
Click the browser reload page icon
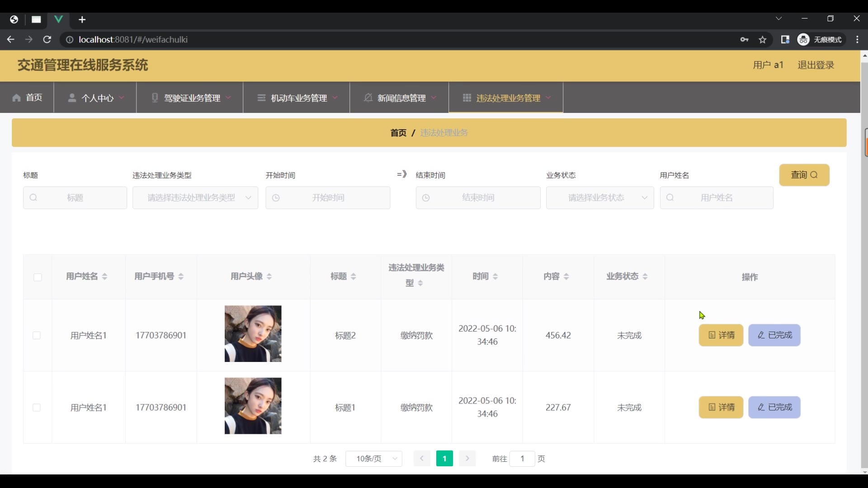(x=47, y=40)
